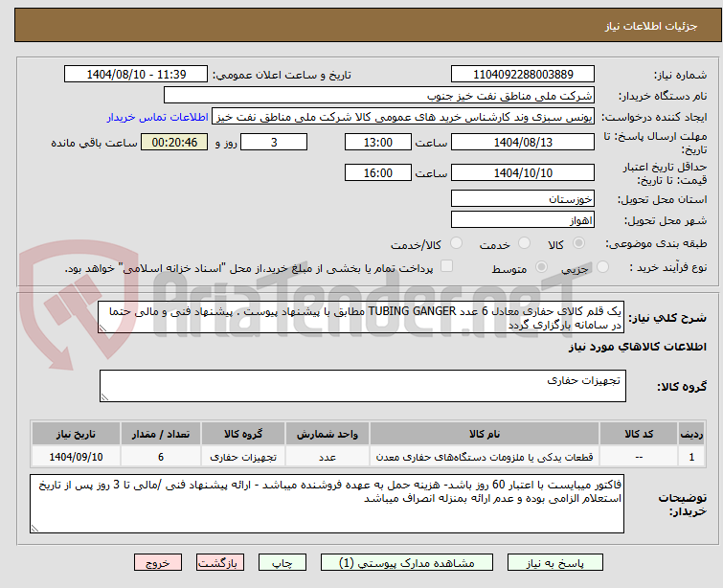The image size is (723, 588).
Task: Click the شرح کلی نیاز description text area
Action: tap(361, 317)
